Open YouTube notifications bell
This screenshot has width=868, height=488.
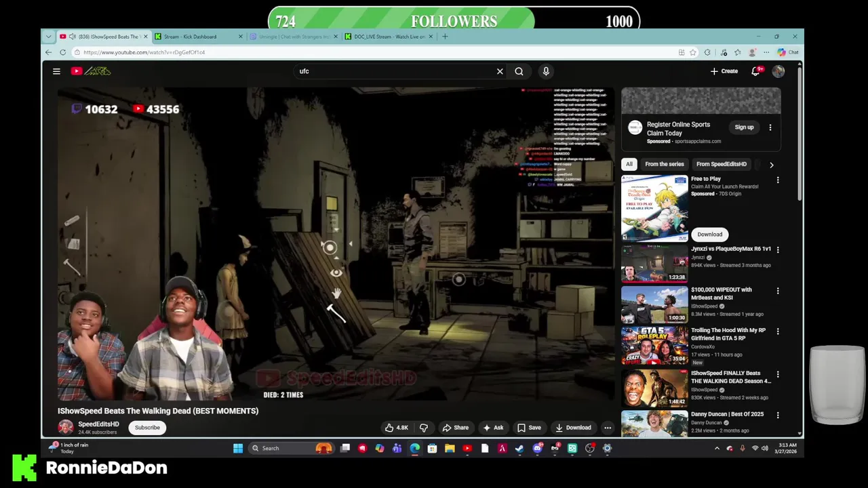[x=755, y=71]
